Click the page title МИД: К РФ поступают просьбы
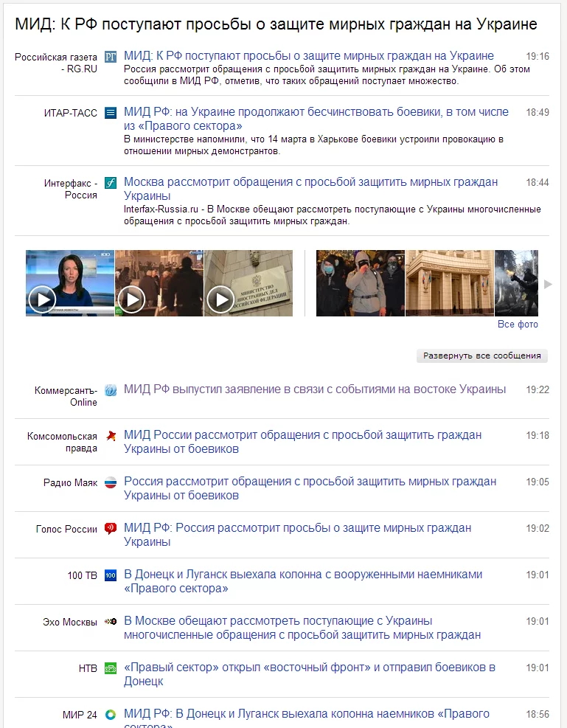 [276, 24]
